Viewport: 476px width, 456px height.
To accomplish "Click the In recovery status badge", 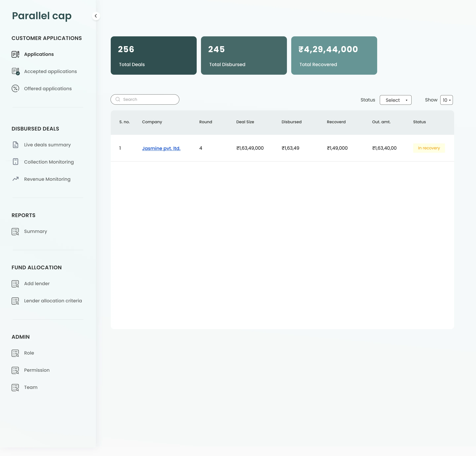I will tap(429, 148).
